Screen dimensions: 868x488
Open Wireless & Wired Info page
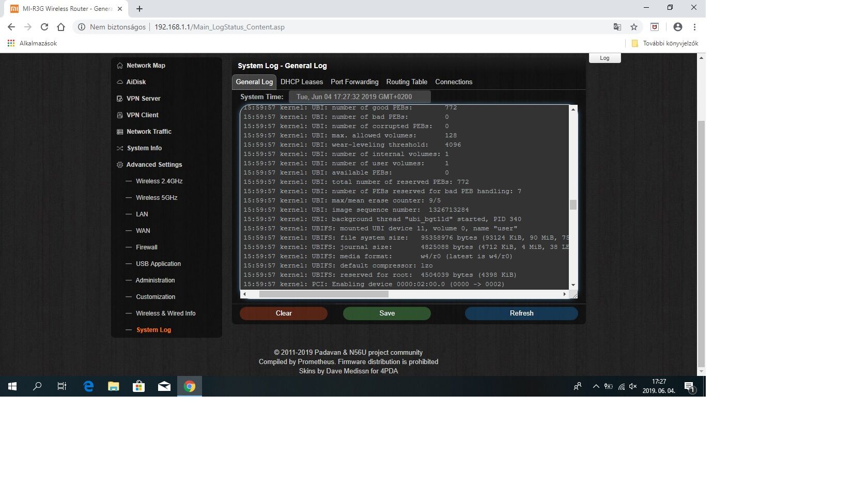click(166, 313)
